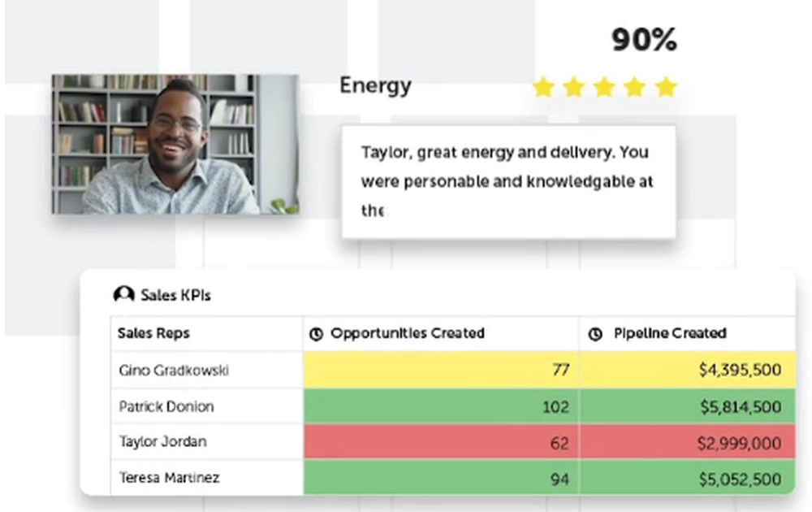This screenshot has height=512, width=812.
Task: Sort by the Opportunities Created column header
Action: [x=408, y=333]
